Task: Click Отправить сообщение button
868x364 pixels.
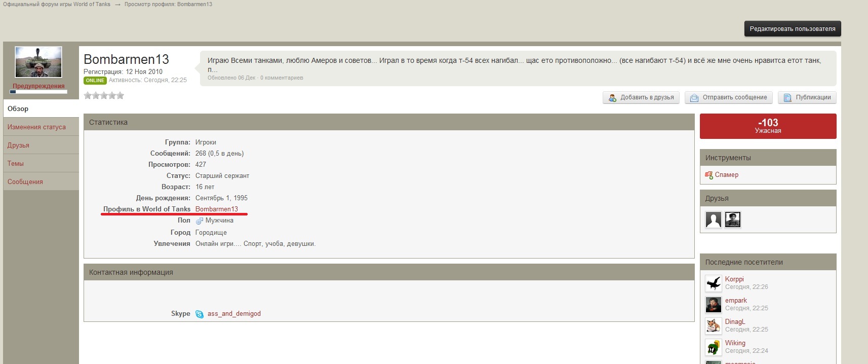Action: point(729,97)
